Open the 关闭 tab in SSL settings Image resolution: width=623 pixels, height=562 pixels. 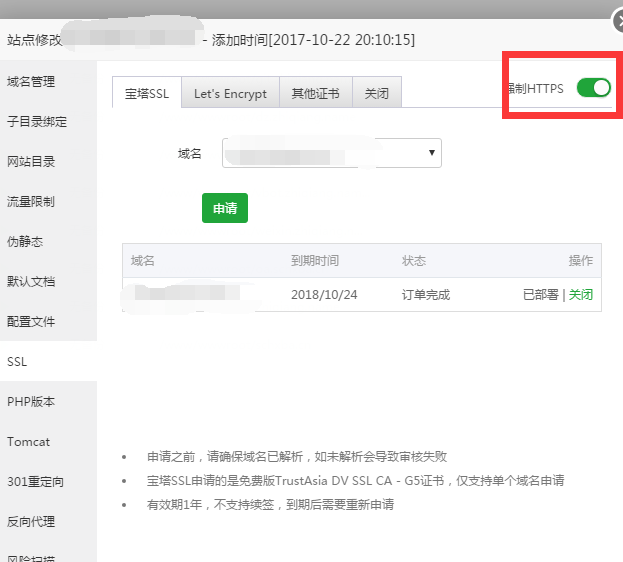pyautogui.click(x=377, y=93)
